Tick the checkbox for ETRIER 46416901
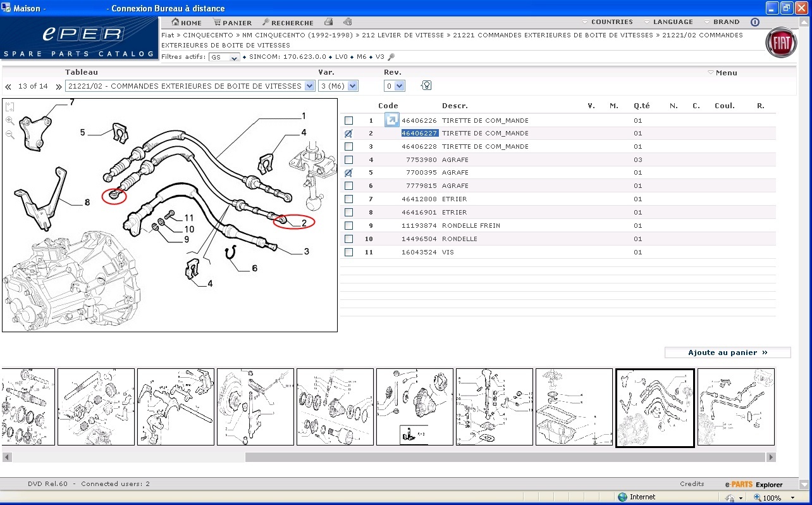The height and width of the screenshot is (505, 812). 348,213
